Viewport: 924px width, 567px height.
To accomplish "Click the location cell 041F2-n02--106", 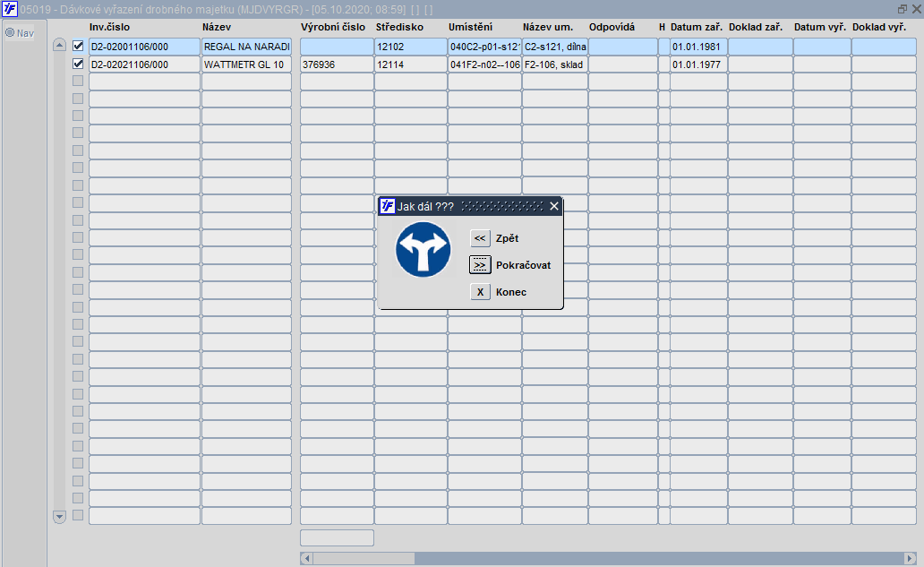I will (x=484, y=64).
